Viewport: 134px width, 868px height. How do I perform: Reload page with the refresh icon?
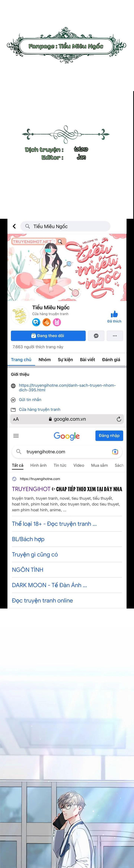[x=119, y=419]
